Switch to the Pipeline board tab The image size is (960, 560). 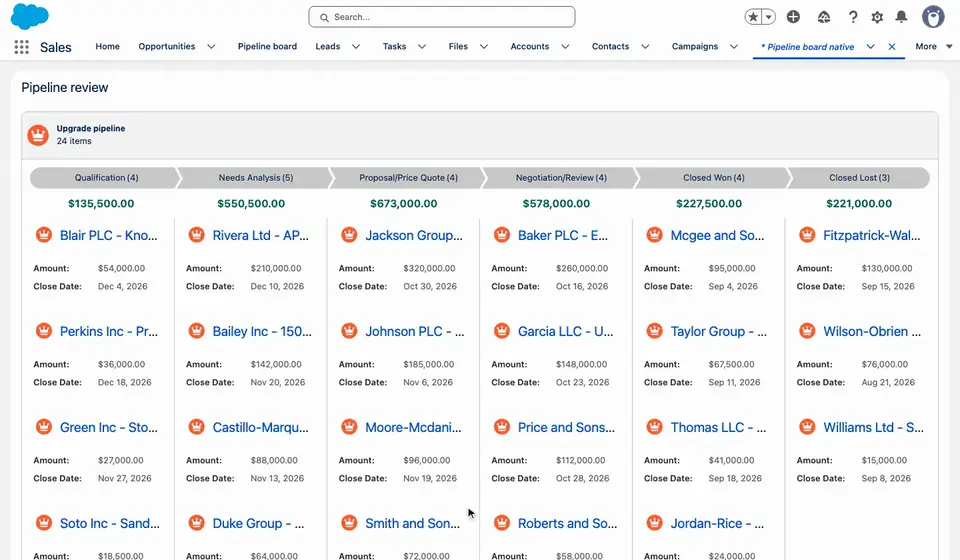tap(267, 47)
